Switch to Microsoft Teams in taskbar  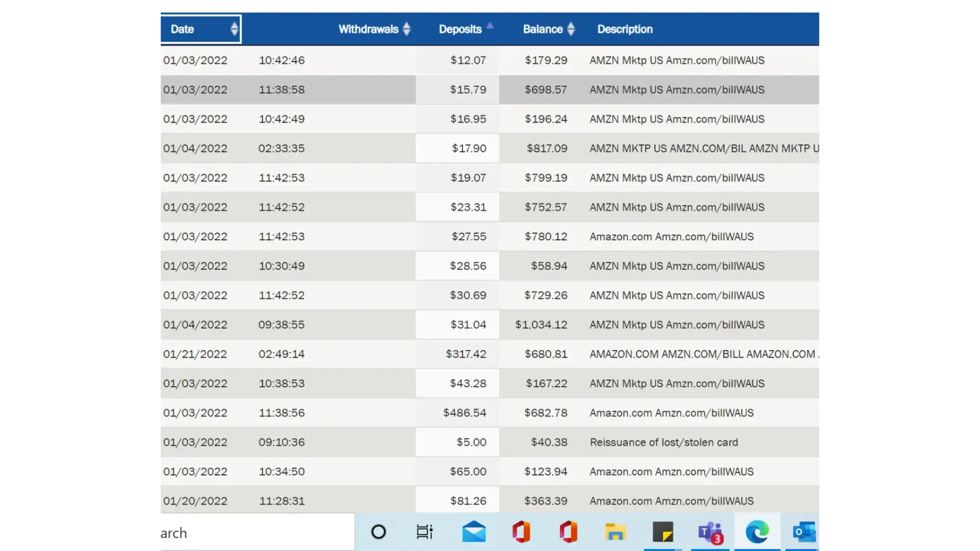pyautogui.click(x=710, y=532)
